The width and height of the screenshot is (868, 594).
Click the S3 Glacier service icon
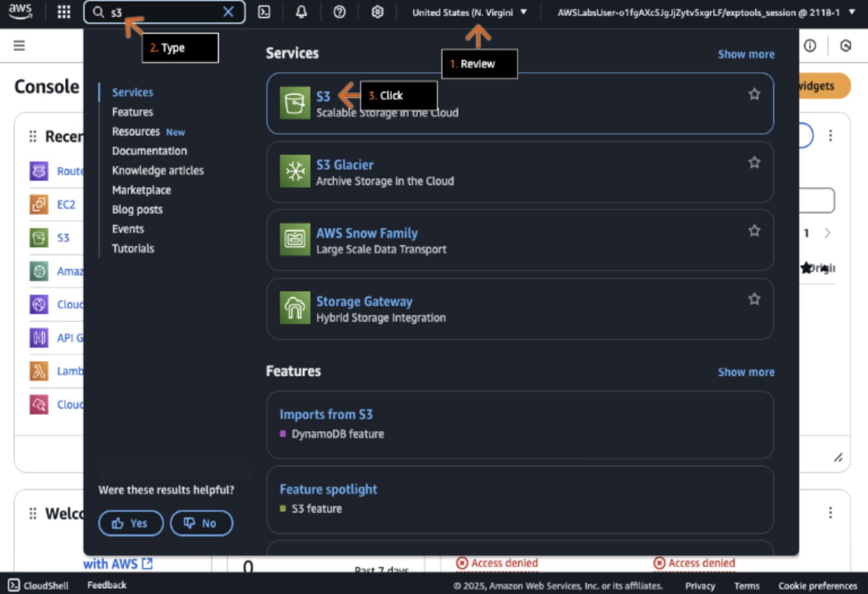[295, 171]
